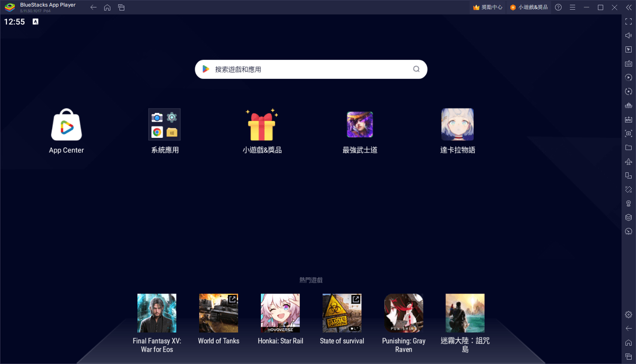
Task: Click the BlueStacks logo in the title bar
Action: coord(10,7)
